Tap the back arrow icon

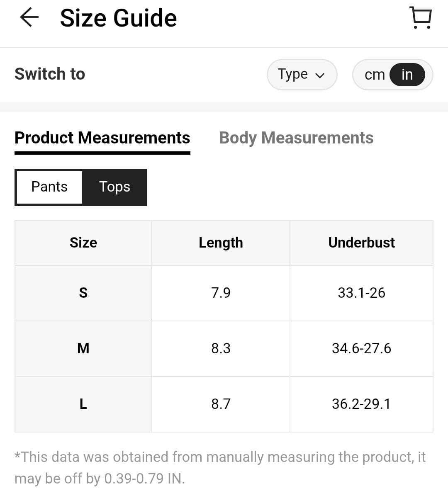pyautogui.click(x=29, y=18)
